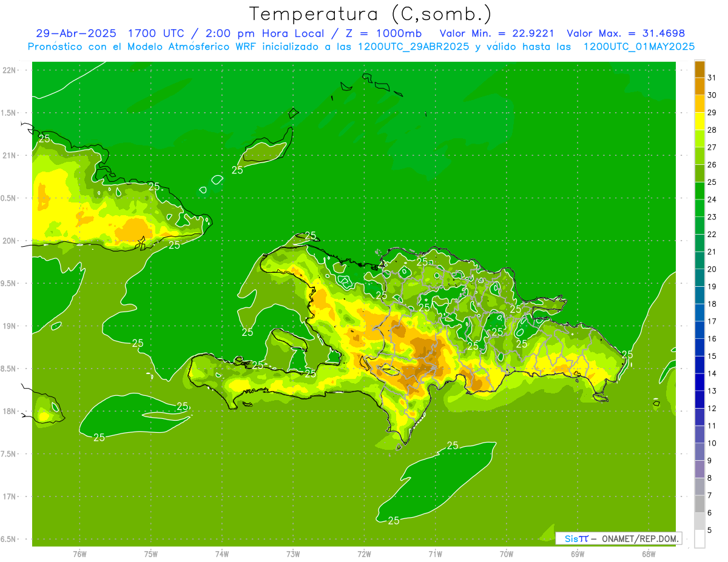The image size is (728, 562).
Task: Click the '22N' latitude axis label
Action: [9, 70]
